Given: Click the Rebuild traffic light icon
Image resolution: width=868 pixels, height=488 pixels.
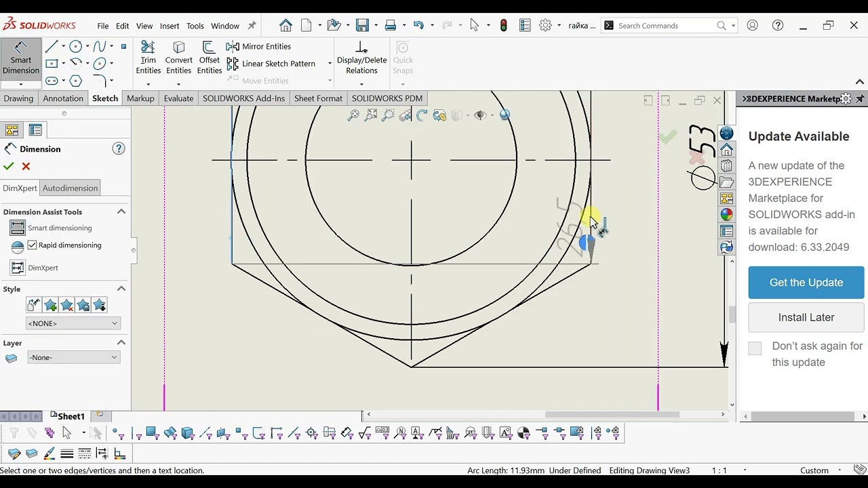Looking at the screenshot, I should (x=503, y=26).
